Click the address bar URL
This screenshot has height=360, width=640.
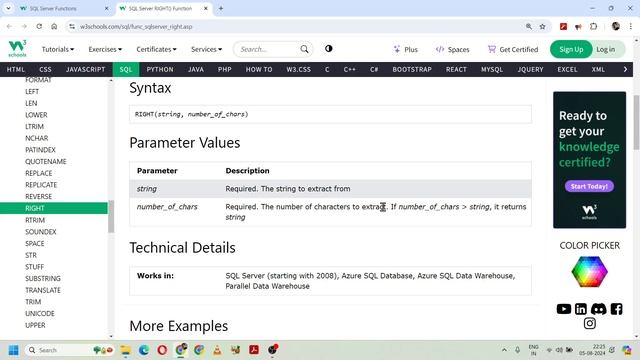136,27
